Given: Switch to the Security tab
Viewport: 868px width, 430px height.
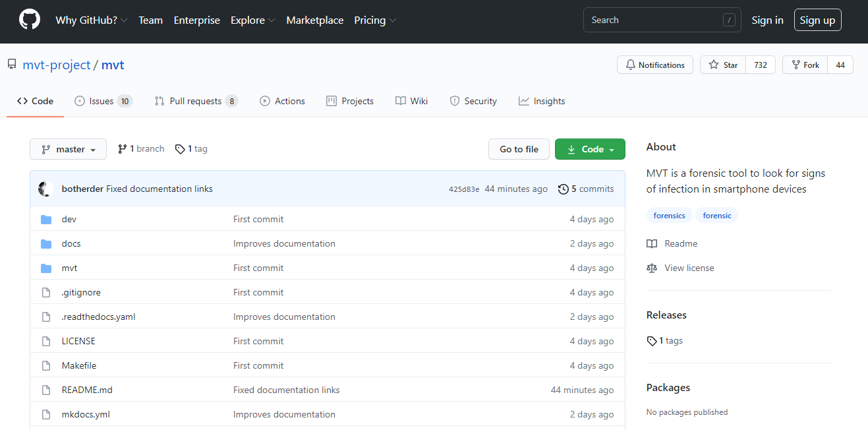Looking at the screenshot, I should (x=473, y=101).
